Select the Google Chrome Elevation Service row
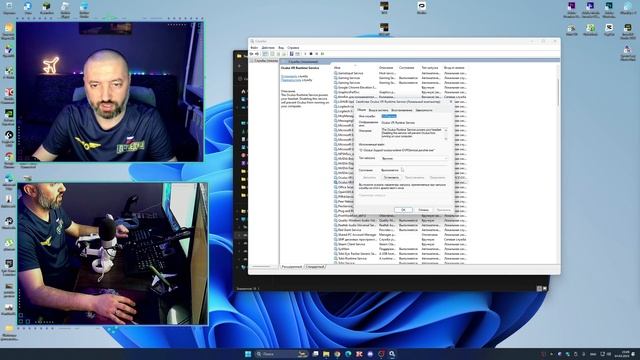Image resolution: width=640 pixels, height=360 pixels. tap(400, 87)
